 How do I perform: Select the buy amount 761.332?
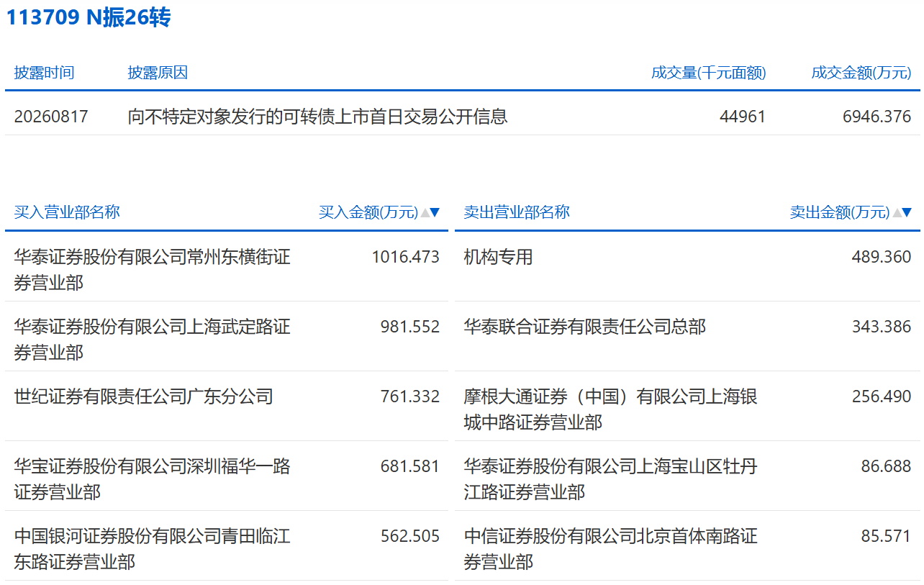(410, 396)
